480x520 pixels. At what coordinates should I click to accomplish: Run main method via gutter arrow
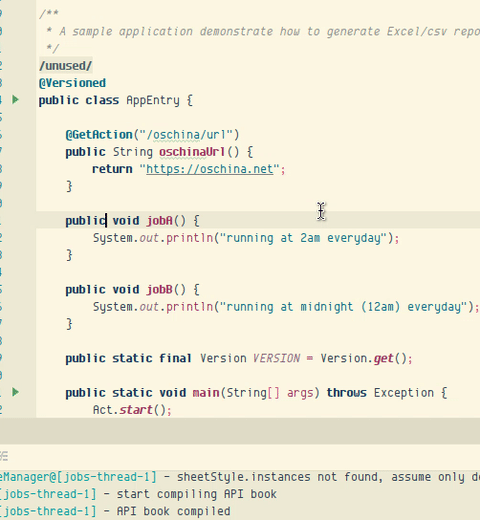pyautogui.click(x=15, y=392)
